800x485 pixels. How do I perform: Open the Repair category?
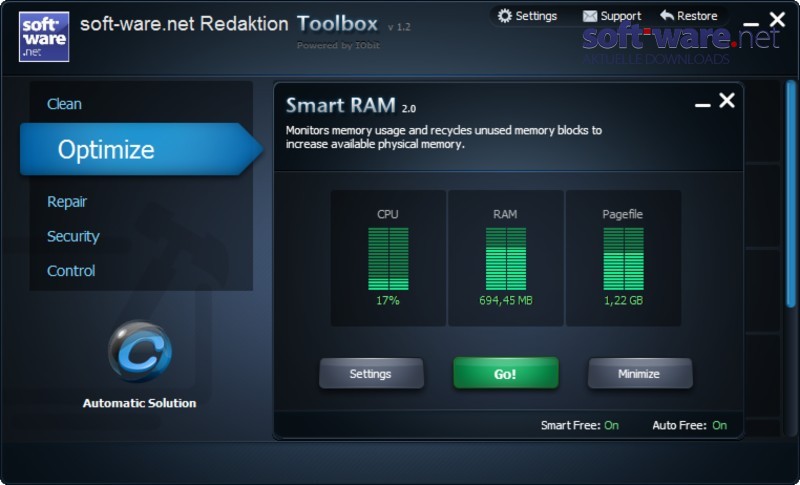[x=67, y=201]
